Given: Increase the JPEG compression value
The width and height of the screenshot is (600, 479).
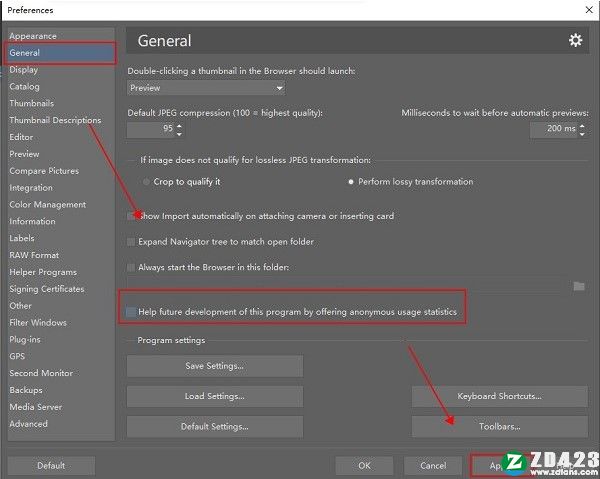Looking at the screenshot, I should [179, 125].
